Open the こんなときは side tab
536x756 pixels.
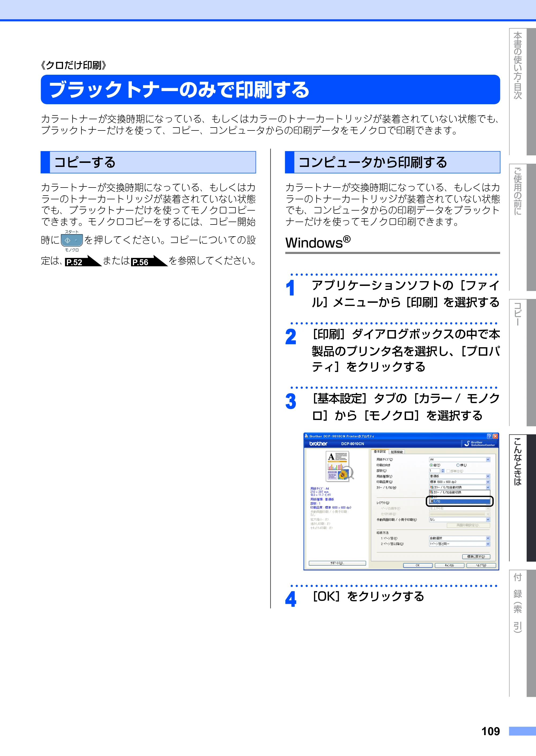(522, 498)
